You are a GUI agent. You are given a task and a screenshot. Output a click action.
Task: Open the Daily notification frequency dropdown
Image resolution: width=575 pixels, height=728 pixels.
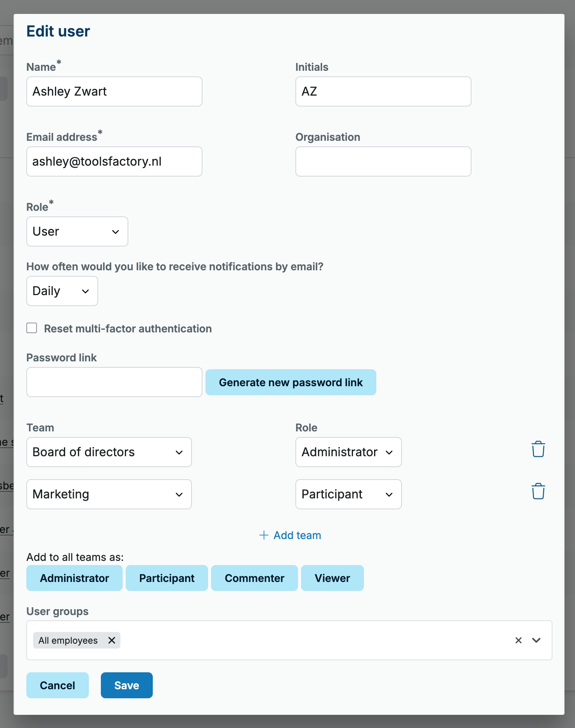pos(62,291)
